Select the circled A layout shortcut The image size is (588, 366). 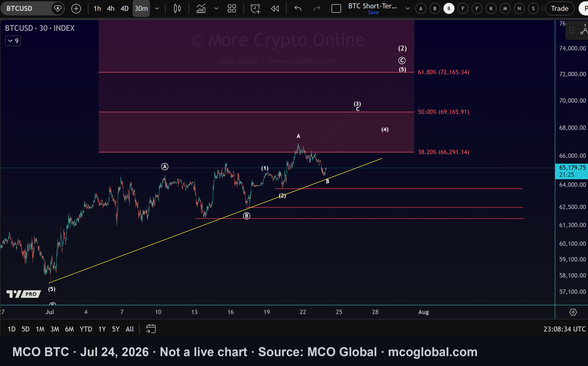(x=421, y=9)
